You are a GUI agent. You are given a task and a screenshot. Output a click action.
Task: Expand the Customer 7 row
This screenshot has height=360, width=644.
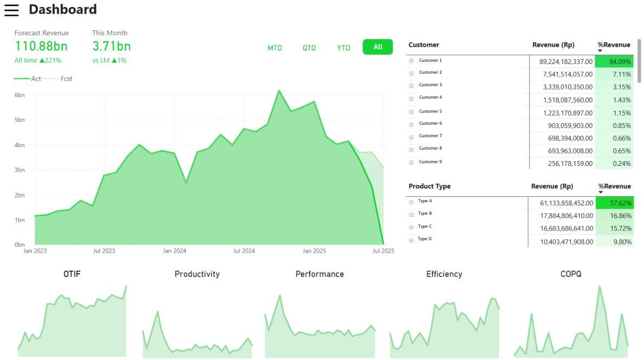pos(411,137)
